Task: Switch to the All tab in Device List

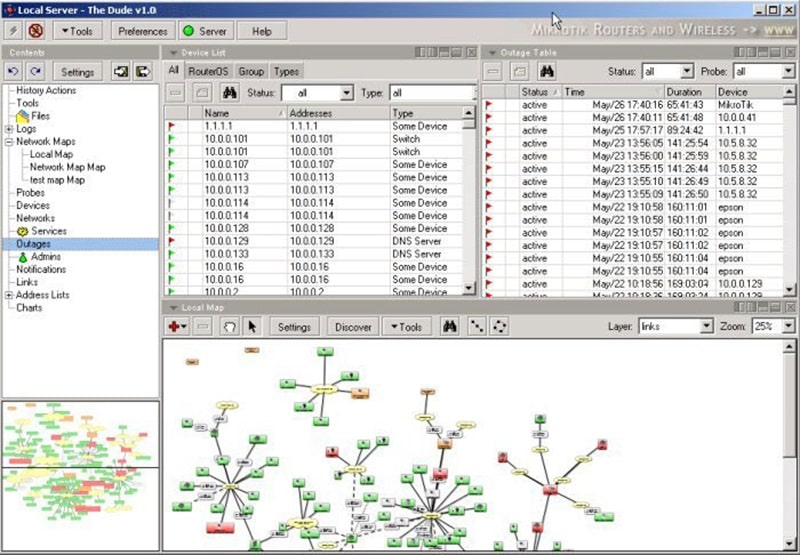Action: tap(173, 71)
